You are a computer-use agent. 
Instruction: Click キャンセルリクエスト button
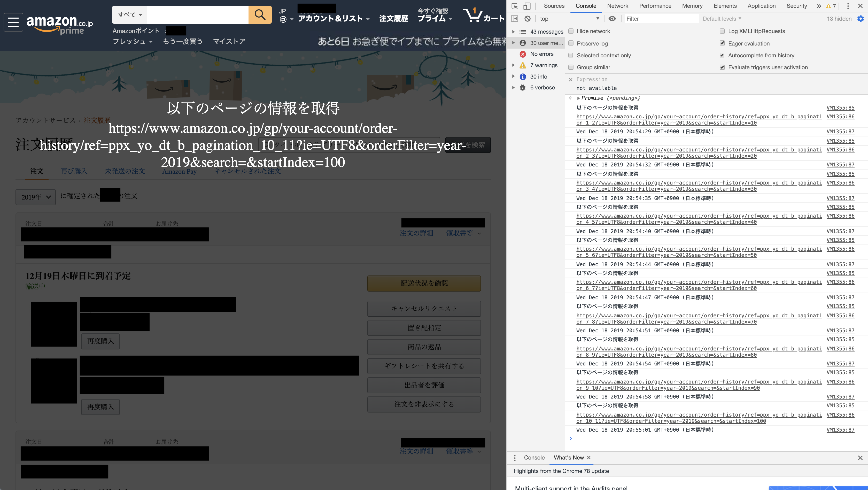424,309
